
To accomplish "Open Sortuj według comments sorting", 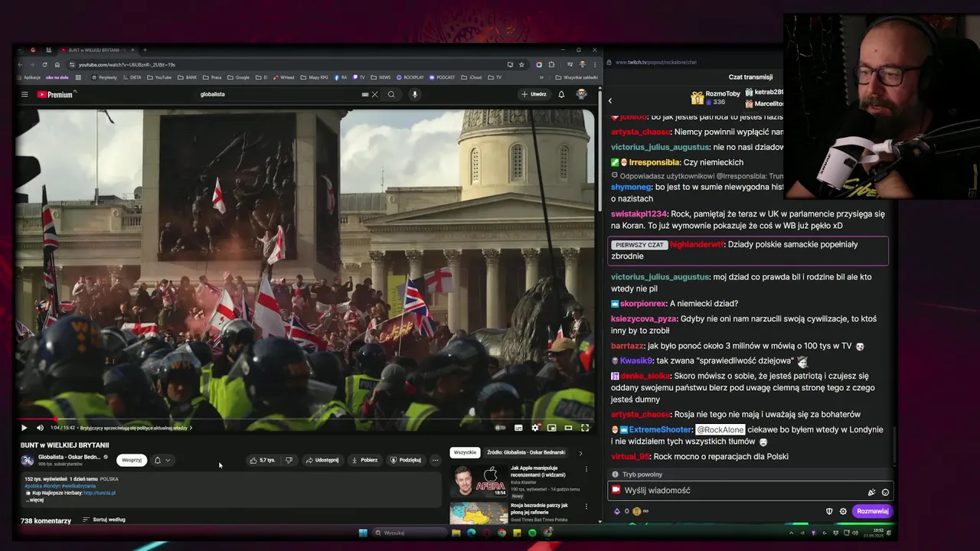I will click(x=104, y=520).
